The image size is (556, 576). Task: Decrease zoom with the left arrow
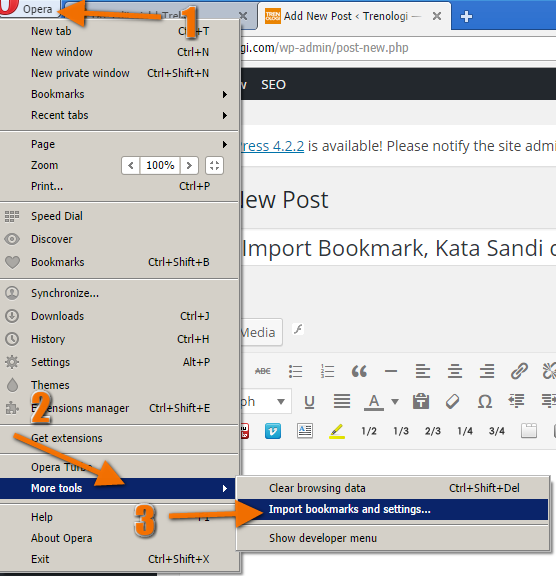(131, 165)
